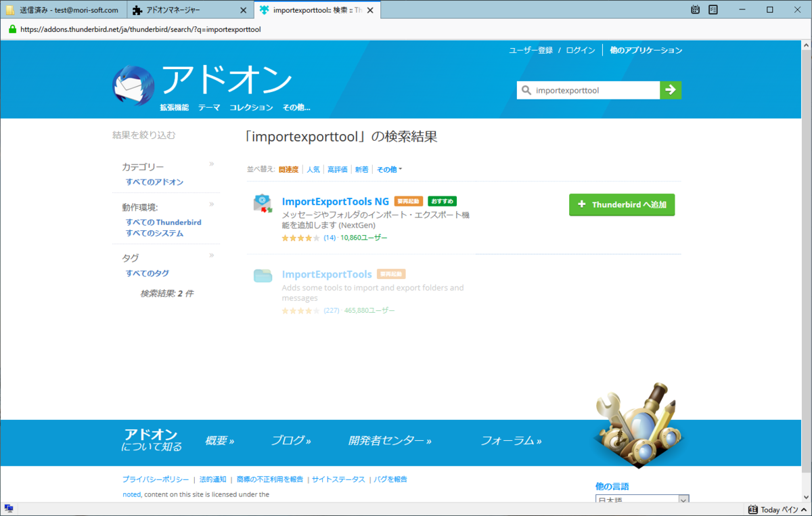Click the noted link in footer
This screenshot has height=516, width=812.
pos(131,494)
